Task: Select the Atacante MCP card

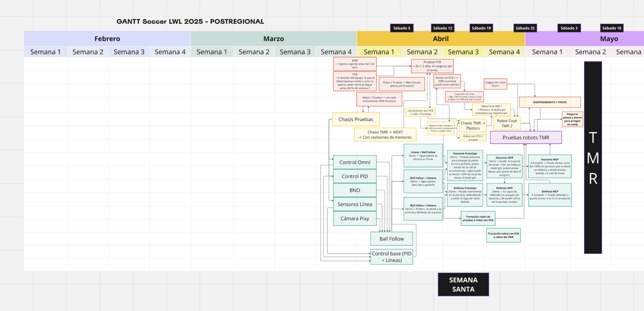Action: pyautogui.click(x=550, y=166)
